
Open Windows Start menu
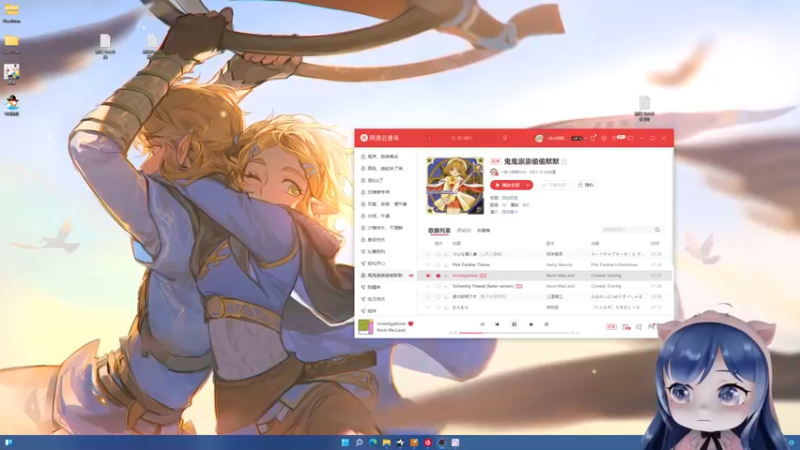tap(345, 442)
